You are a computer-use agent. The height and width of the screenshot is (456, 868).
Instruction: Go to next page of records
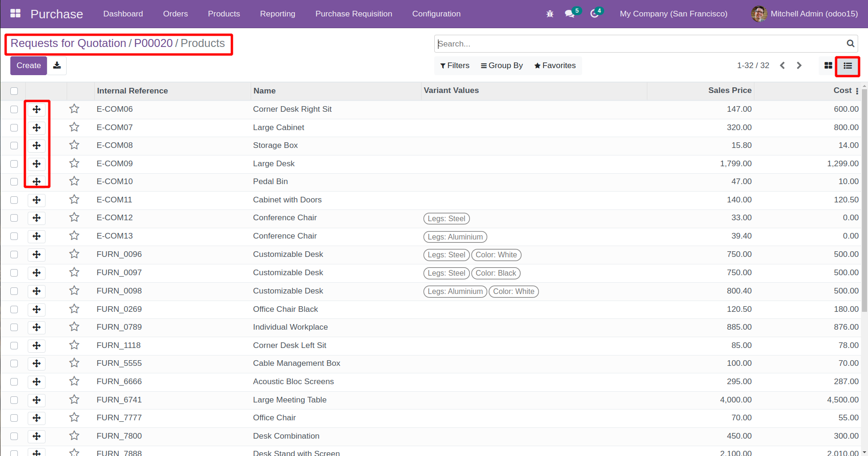click(799, 66)
